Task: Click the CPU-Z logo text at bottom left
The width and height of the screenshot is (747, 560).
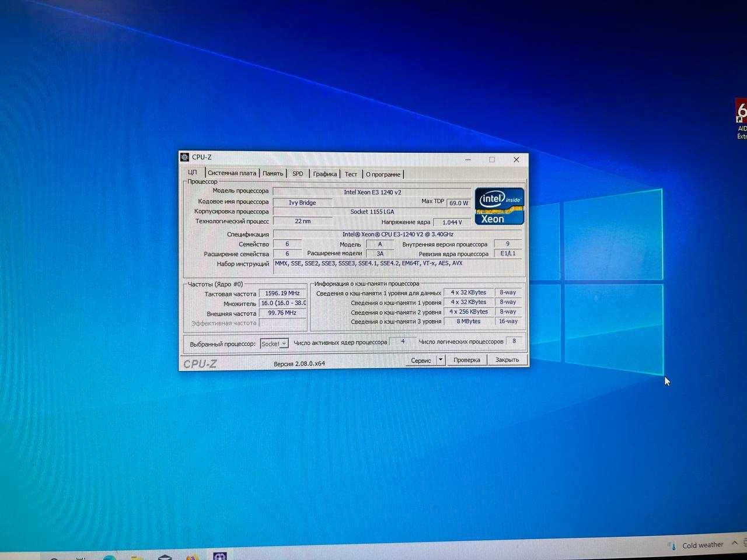Action: click(x=200, y=363)
